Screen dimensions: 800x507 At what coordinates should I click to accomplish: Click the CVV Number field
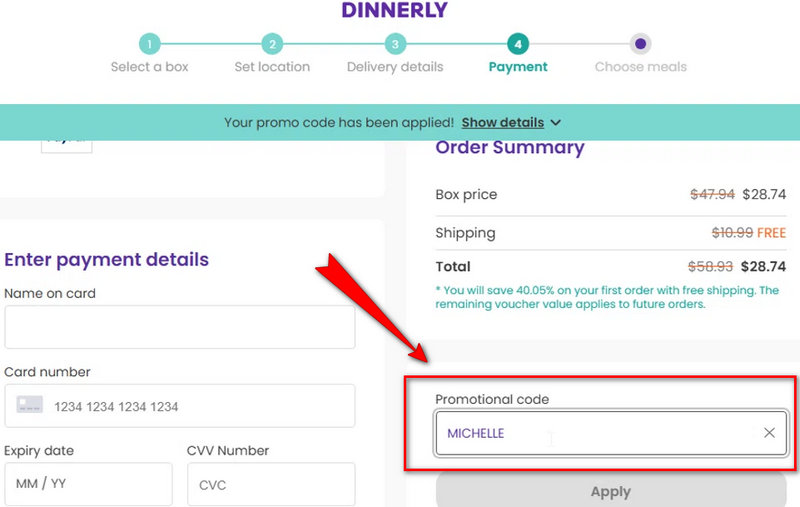(x=270, y=484)
